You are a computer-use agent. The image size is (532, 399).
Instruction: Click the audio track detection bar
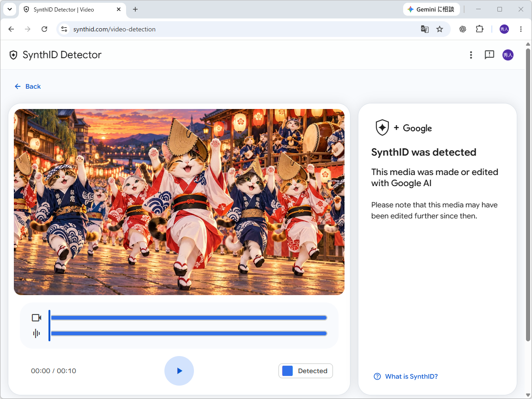[x=188, y=333]
